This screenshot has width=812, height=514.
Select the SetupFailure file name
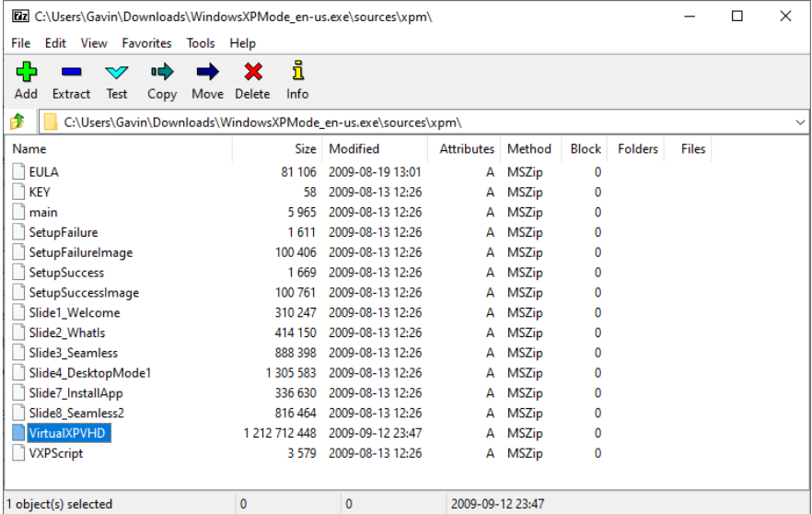pos(64,233)
